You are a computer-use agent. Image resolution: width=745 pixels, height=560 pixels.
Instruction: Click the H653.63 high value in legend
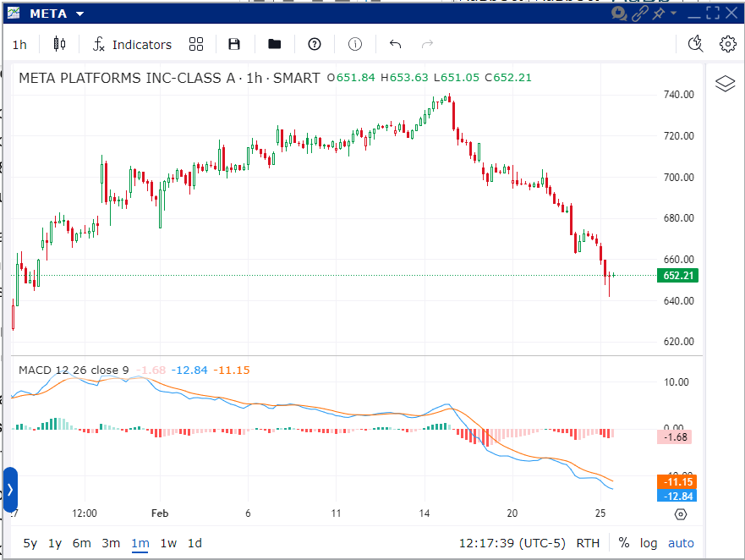[404, 78]
